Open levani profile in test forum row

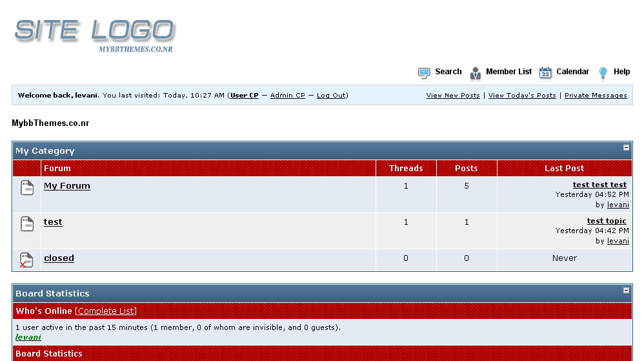(x=618, y=241)
